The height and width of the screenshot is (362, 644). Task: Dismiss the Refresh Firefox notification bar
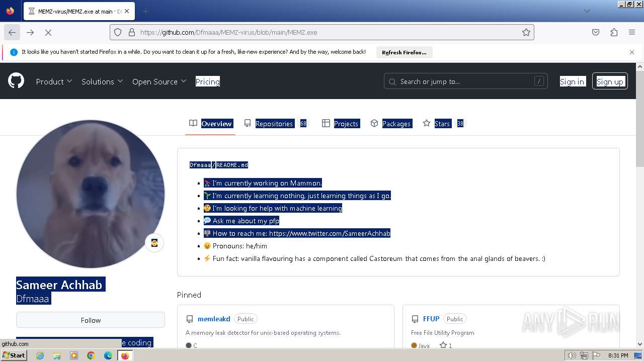[x=632, y=52]
